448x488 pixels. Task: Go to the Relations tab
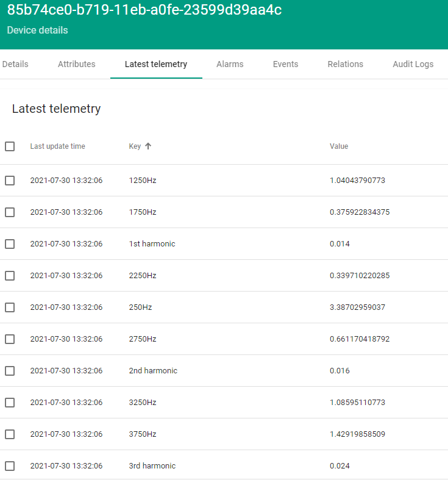[345, 64]
